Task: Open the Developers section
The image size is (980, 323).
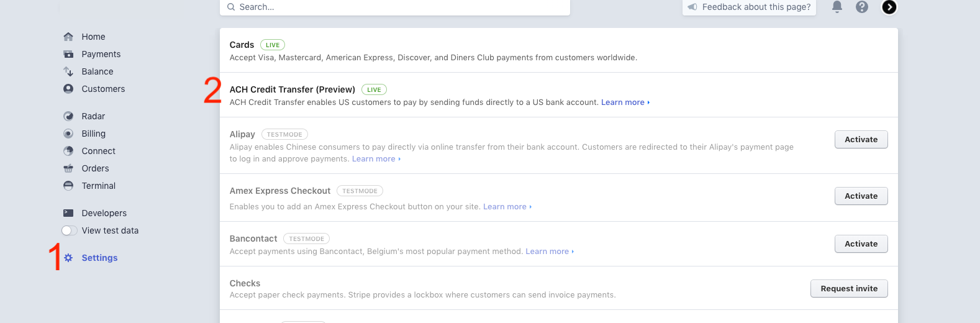Action: pyautogui.click(x=104, y=213)
